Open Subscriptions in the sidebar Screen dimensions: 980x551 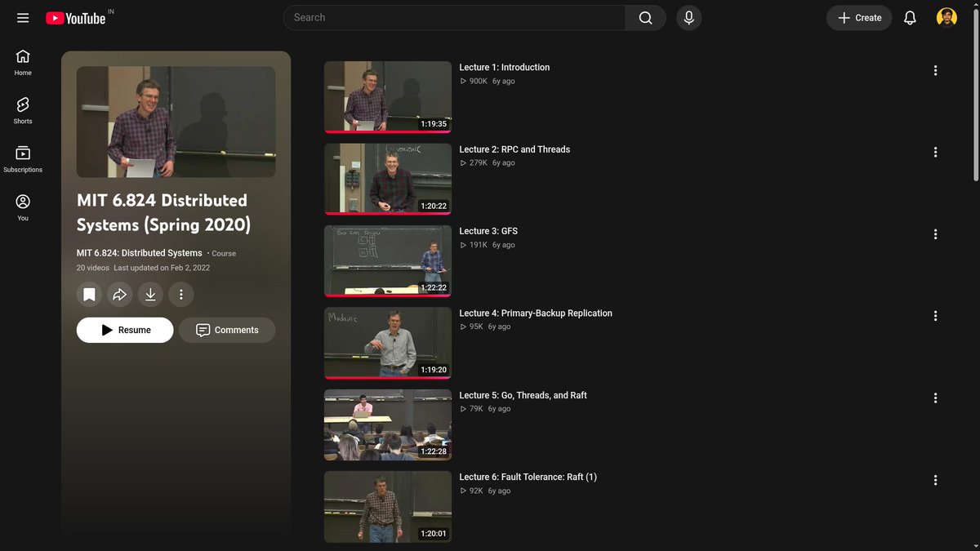tap(23, 159)
